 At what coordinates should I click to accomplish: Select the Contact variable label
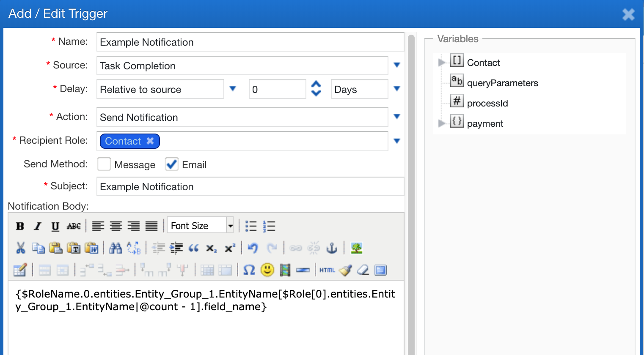pos(484,63)
